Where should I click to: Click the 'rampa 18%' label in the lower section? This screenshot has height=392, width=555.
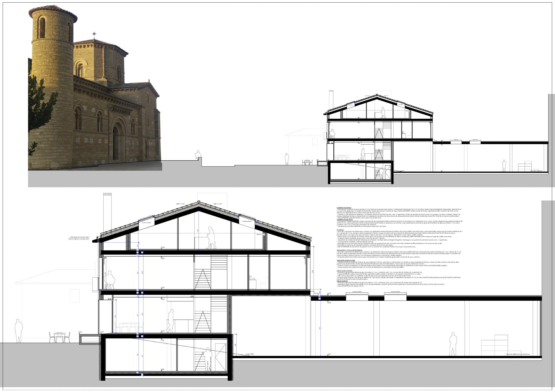pyautogui.click(x=250, y=354)
